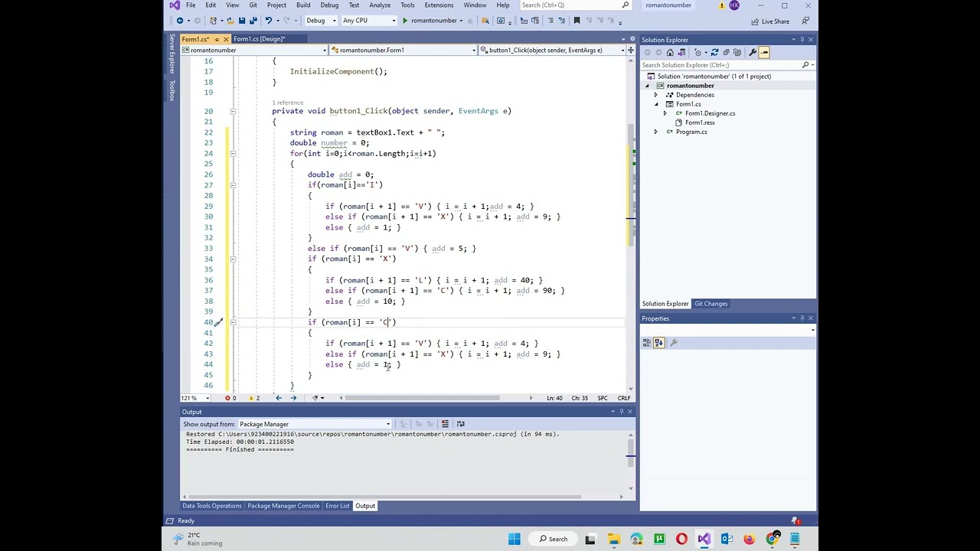
Task: Click the Pending Changes Filter clock icon
Action: tap(698, 52)
